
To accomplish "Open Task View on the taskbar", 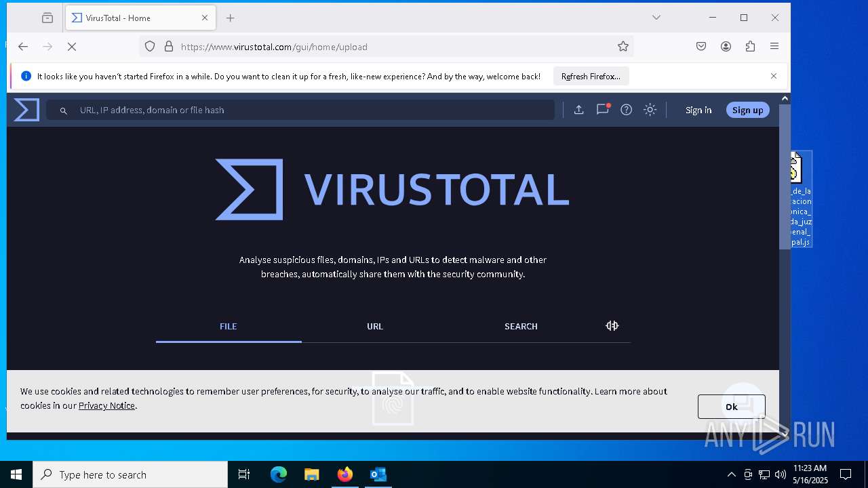I will pyautogui.click(x=244, y=474).
